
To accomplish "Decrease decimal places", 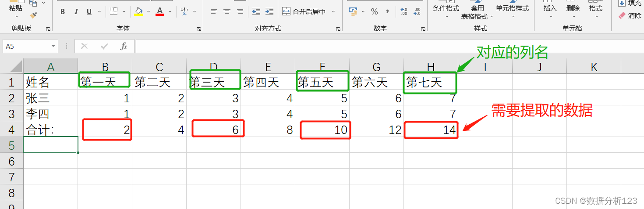I will coord(418,12).
